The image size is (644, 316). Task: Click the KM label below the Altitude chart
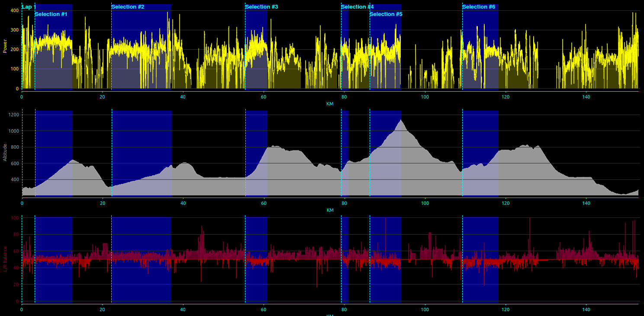coord(330,210)
